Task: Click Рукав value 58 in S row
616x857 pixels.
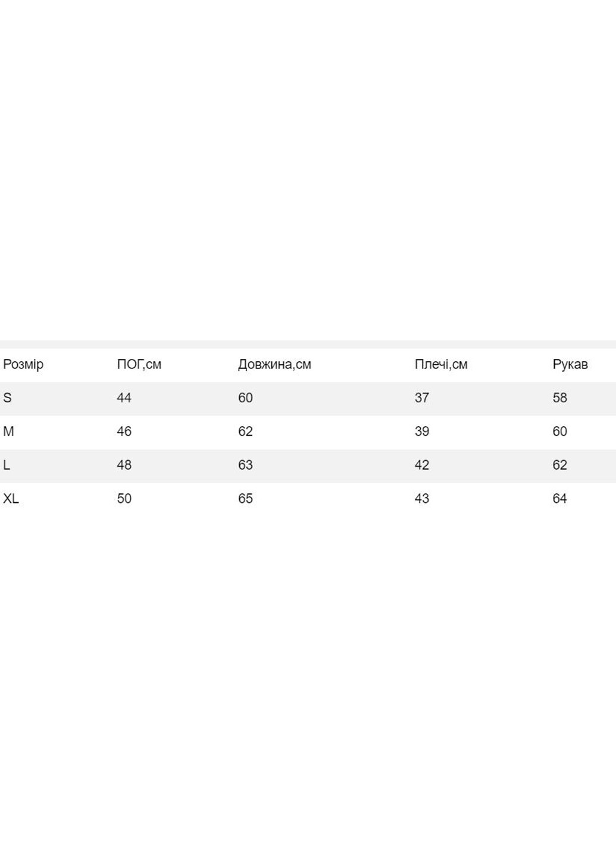Action: (x=559, y=398)
